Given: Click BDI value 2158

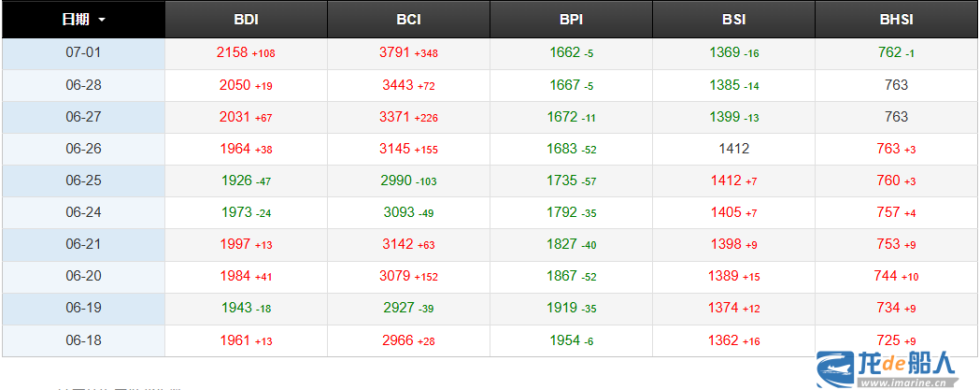Looking at the screenshot, I should (232, 53).
